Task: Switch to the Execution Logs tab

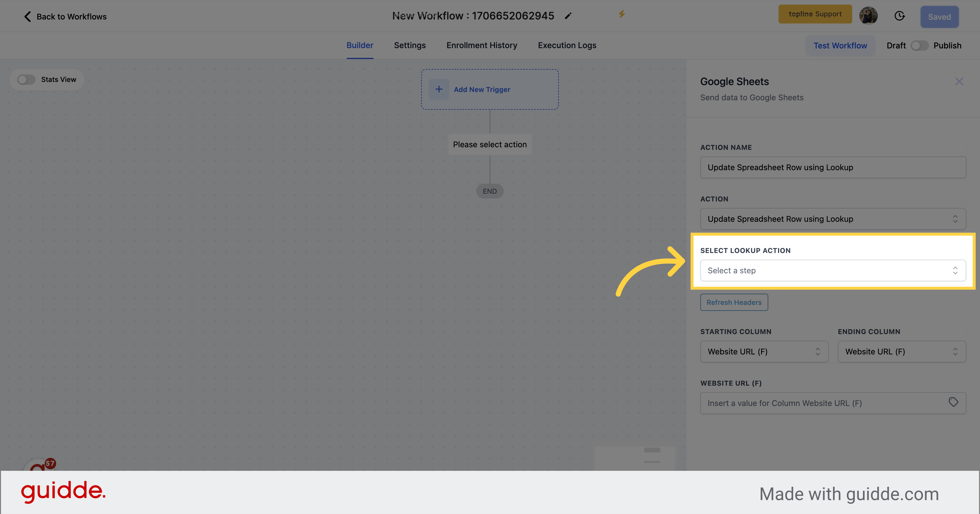Action: (567, 45)
